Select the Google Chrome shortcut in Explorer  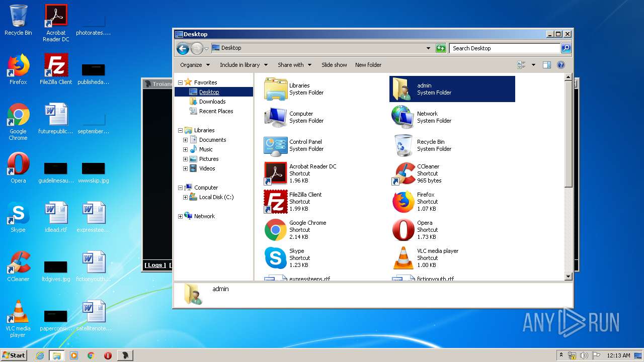tap(275, 230)
